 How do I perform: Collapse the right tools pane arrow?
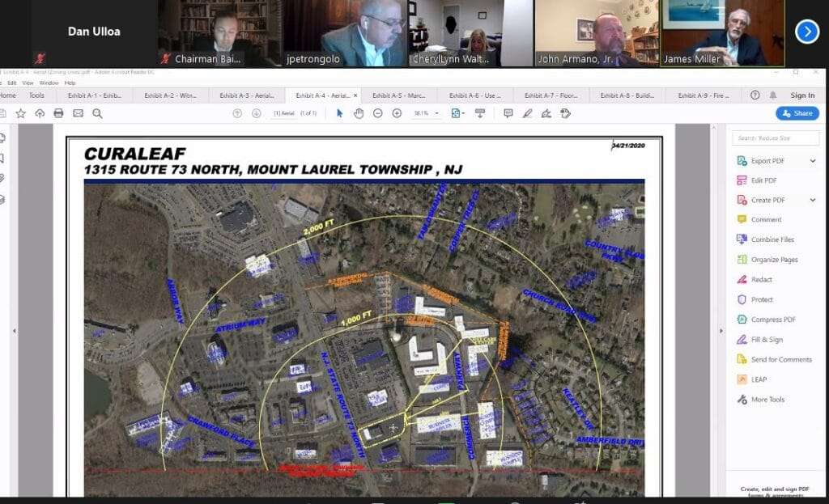click(x=721, y=331)
